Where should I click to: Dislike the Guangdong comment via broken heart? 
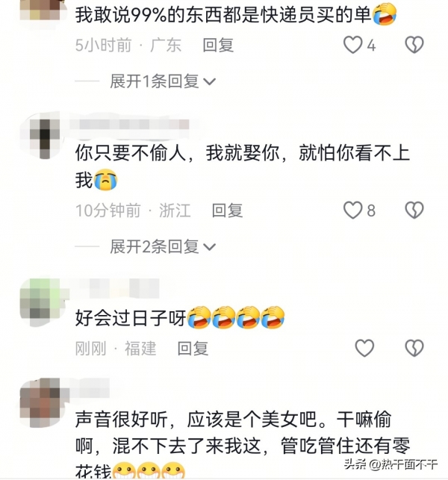[414, 45]
